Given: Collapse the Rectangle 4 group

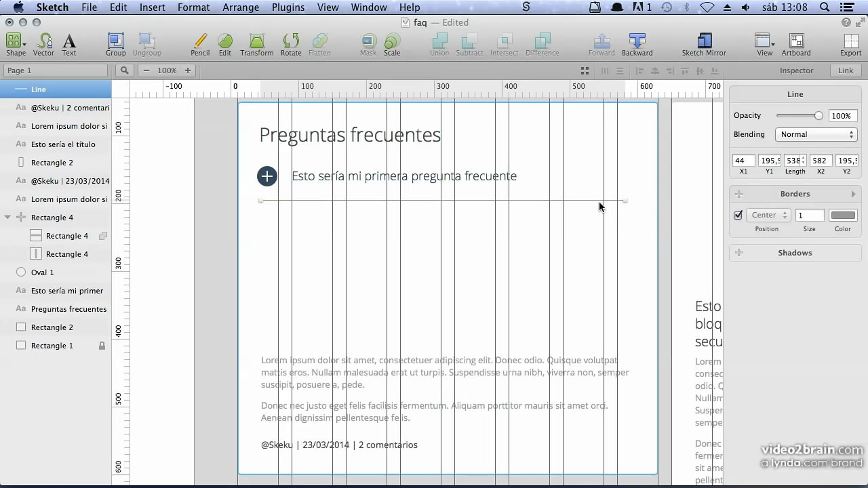Looking at the screenshot, I should click(7, 218).
